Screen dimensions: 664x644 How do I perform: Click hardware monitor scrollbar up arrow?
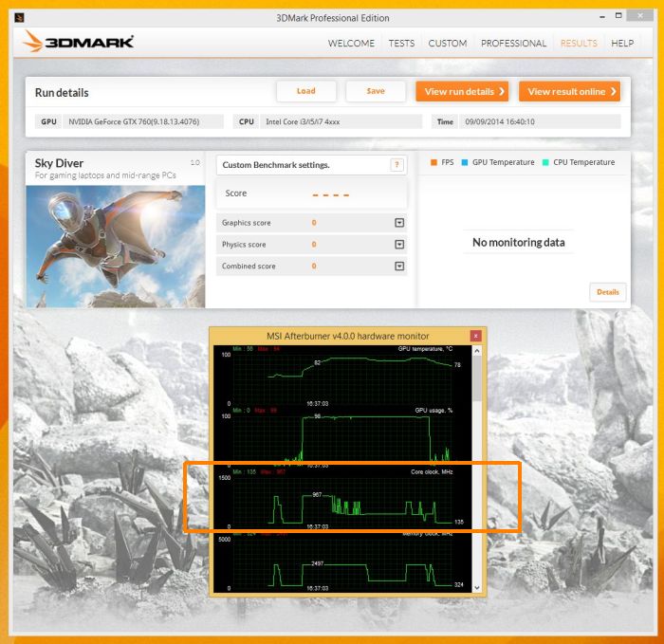click(x=477, y=351)
